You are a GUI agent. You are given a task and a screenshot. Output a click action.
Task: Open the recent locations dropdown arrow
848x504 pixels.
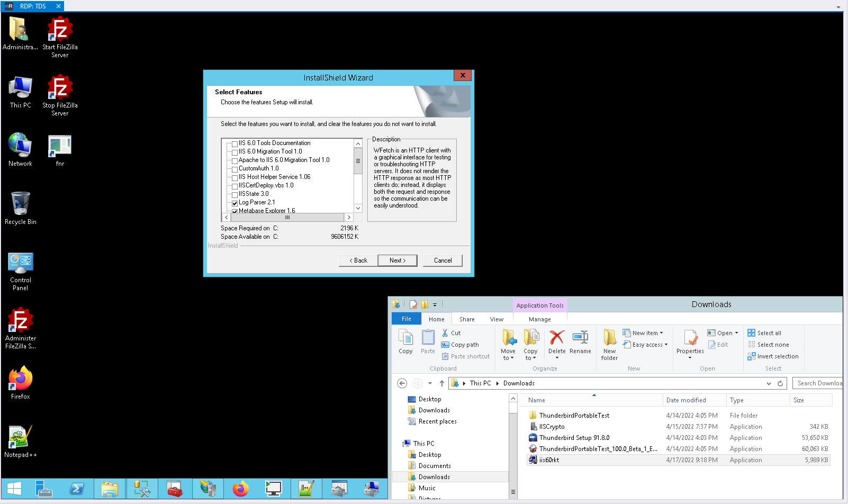click(430, 383)
